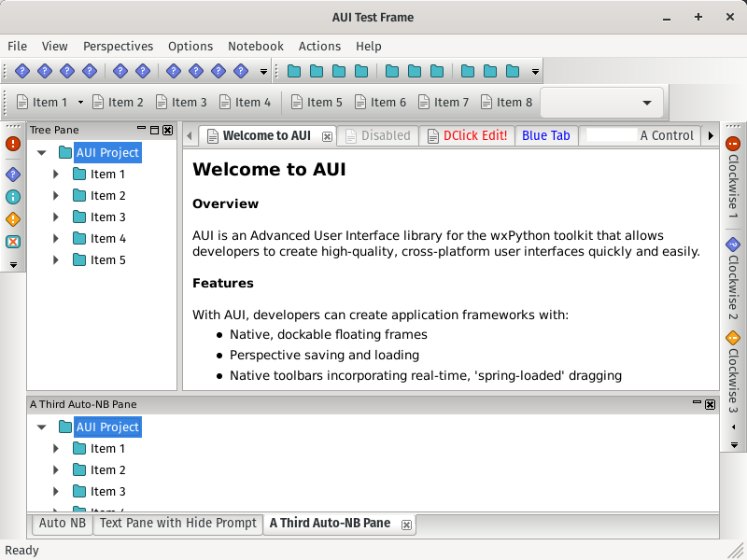
Task: Click the Clockwise 1 rotated toolbar item
Action: pyautogui.click(x=733, y=177)
